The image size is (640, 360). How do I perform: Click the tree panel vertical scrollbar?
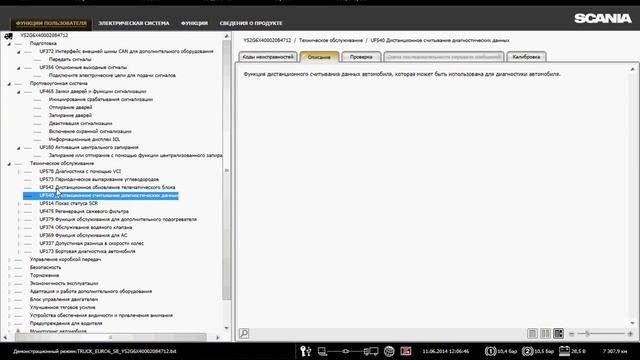(227, 169)
